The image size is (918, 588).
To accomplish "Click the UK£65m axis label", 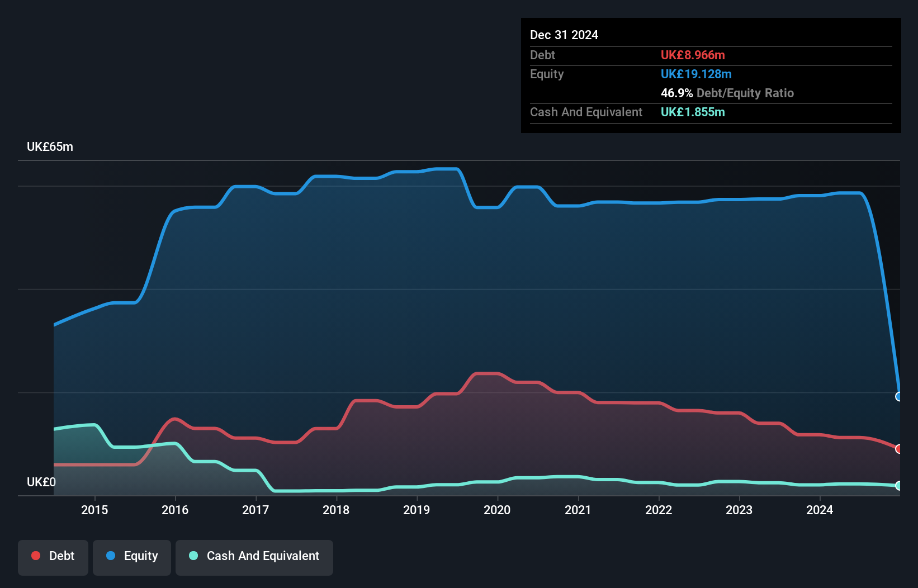I will pyautogui.click(x=50, y=146).
